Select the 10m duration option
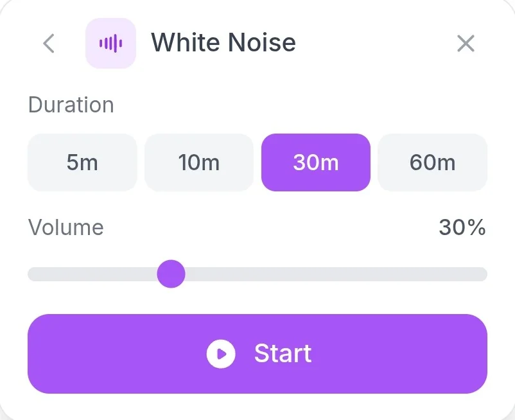Viewport: 515px width, 420px height. click(x=199, y=162)
